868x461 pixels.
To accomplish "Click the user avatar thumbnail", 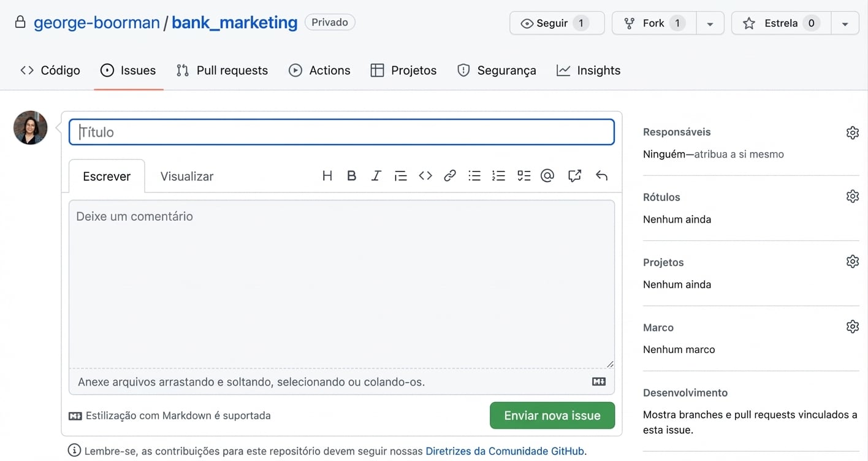I will click(x=31, y=128).
